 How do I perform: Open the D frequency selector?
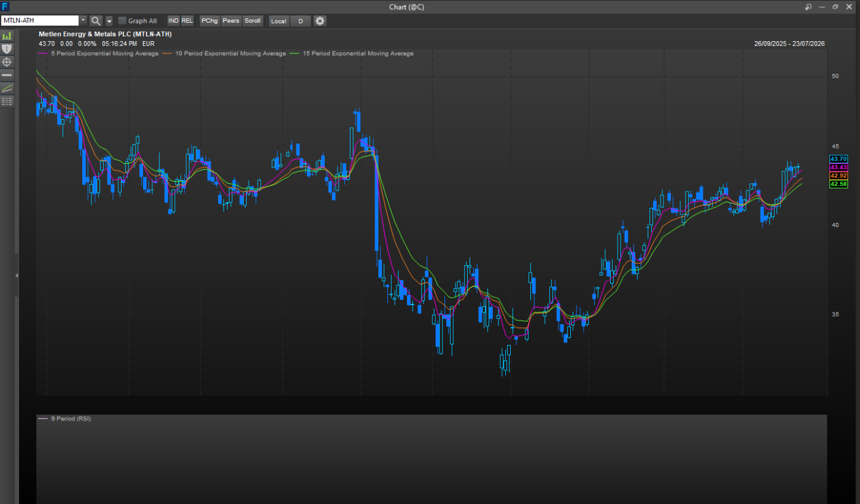point(301,21)
